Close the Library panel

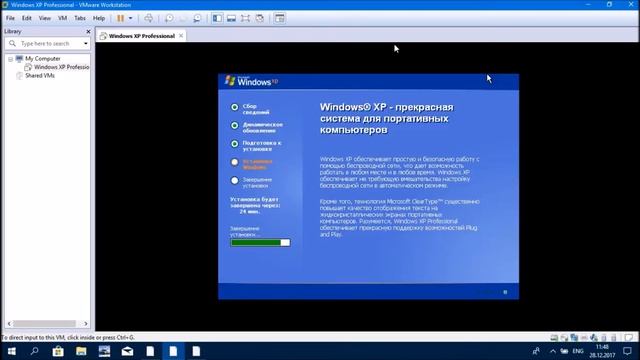click(x=88, y=31)
